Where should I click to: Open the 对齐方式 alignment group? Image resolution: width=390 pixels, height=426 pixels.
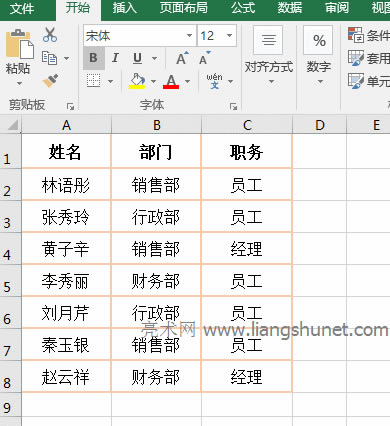tap(269, 55)
